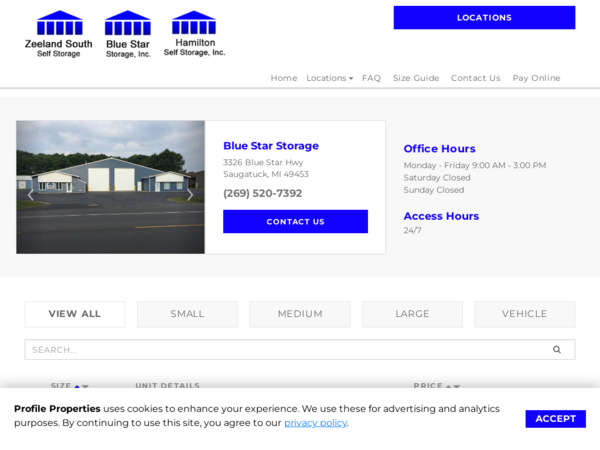Viewport: 600px width, 450px height.
Task: Accept the cookie notice
Action: pos(556,419)
